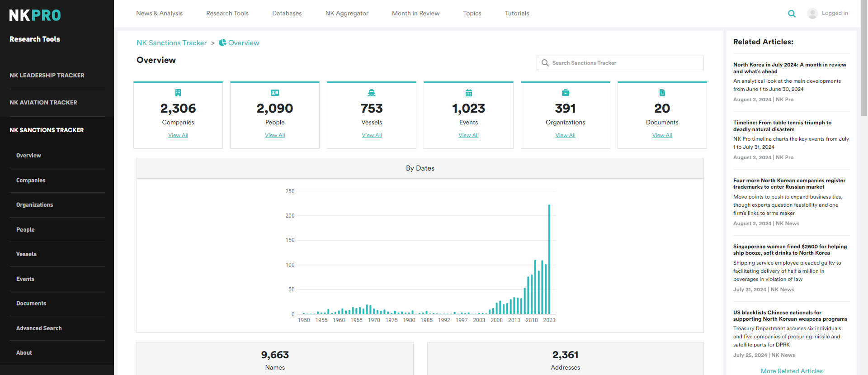Screen dimensions: 868x375
Task: Click the 2,361 Addresses stat card
Action: (x=565, y=359)
